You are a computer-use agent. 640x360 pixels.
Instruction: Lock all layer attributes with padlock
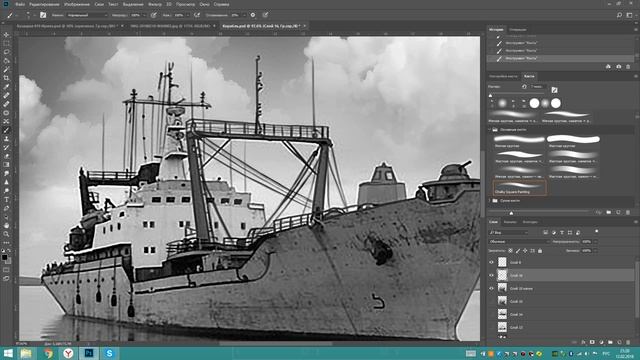[540, 251]
